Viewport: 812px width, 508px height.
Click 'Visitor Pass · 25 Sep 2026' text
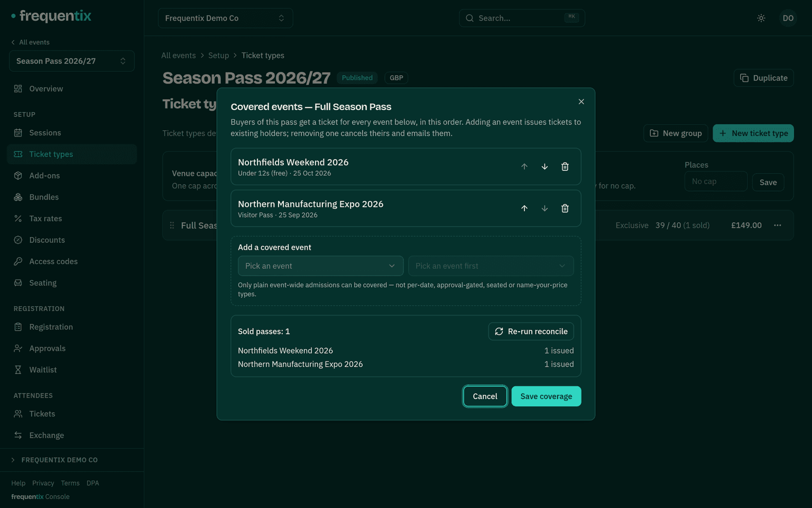click(x=278, y=215)
